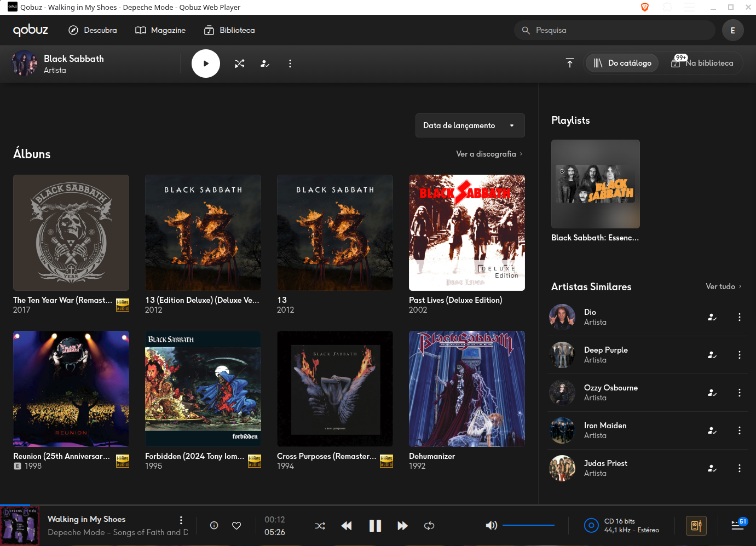The height and width of the screenshot is (546, 756).
Task: Open more options for Judas Priest
Action: tap(740, 468)
